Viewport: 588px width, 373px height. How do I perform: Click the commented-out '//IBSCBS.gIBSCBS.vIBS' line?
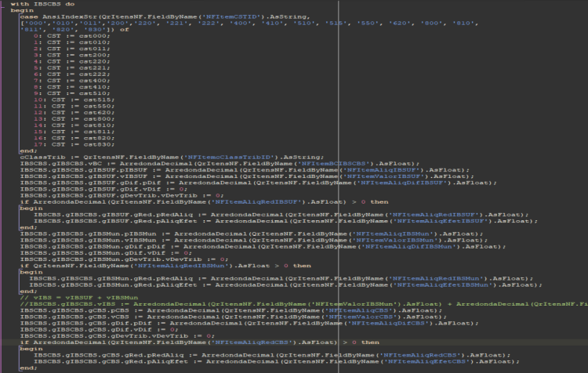tap(303, 303)
